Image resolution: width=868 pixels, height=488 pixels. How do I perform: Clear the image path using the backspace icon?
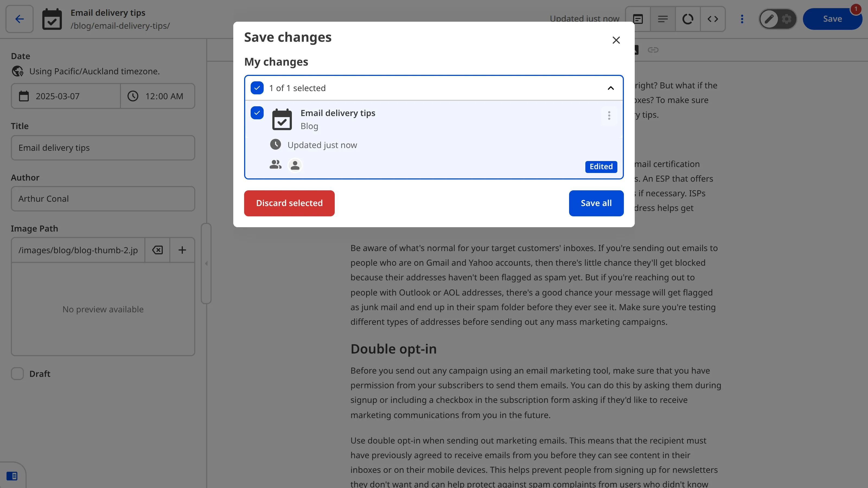157,250
